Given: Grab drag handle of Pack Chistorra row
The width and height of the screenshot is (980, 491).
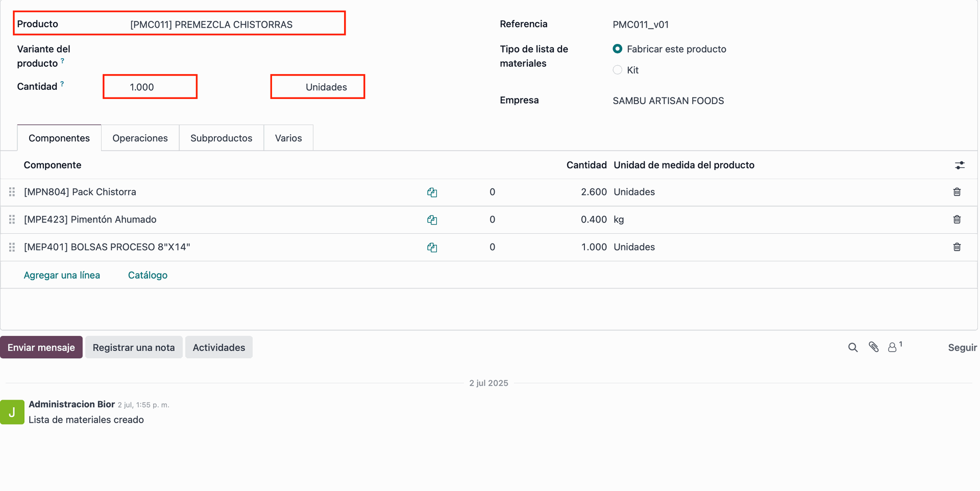Looking at the screenshot, I should coord(12,192).
